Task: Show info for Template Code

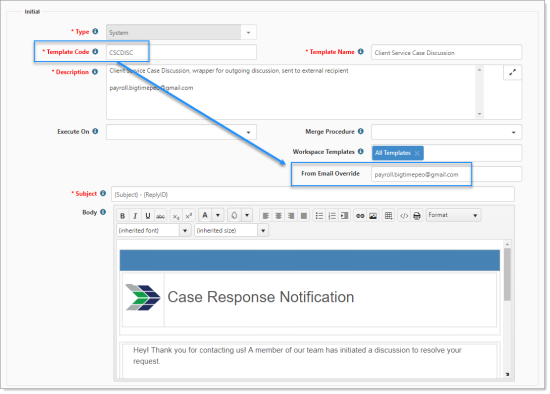Action: pos(95,52)
